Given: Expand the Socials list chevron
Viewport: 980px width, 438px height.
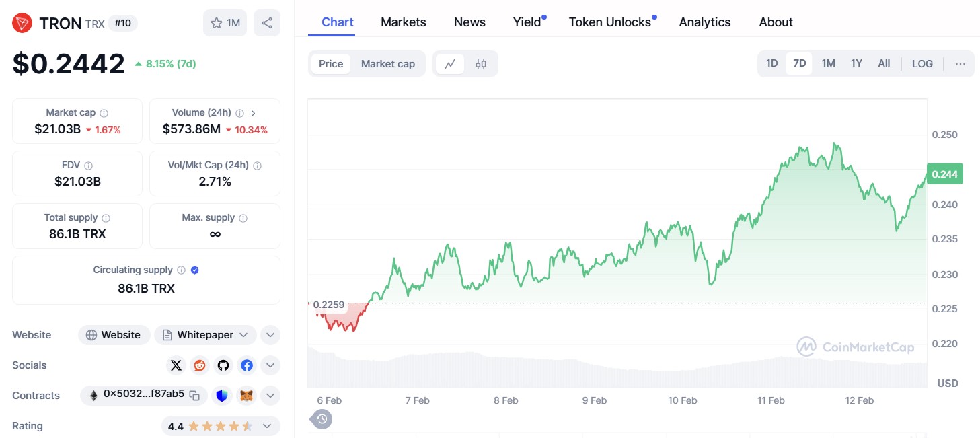Looking at the screenshot, I should [x=270, y=365].
